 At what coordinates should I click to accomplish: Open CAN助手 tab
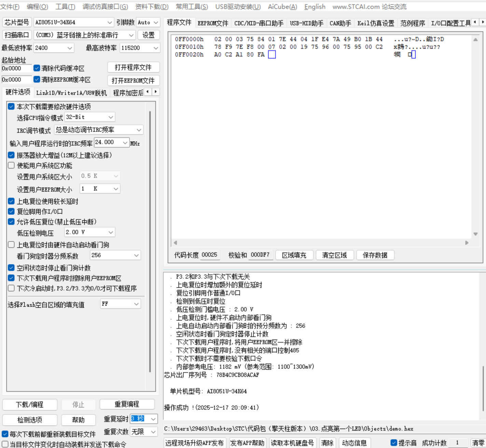[x=340, y=23]
